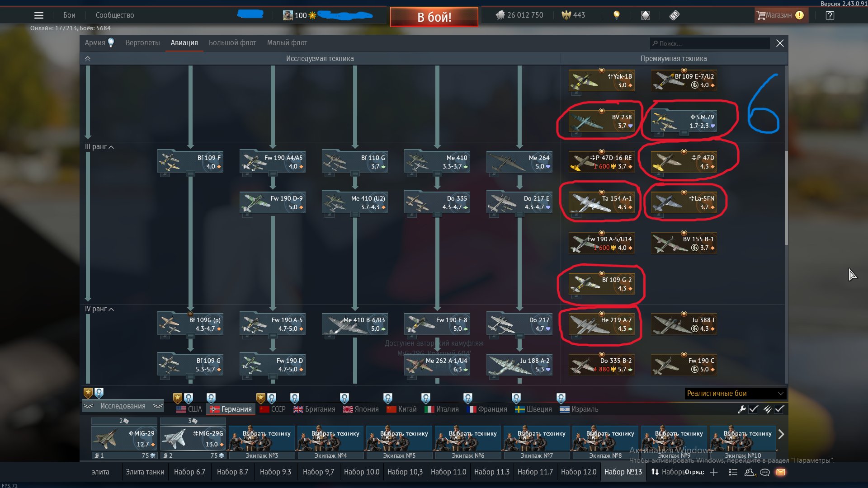Viewport: 868px width, 488px height.
Task: Click the Battle Pass BP icon
Action: point(674,15)
